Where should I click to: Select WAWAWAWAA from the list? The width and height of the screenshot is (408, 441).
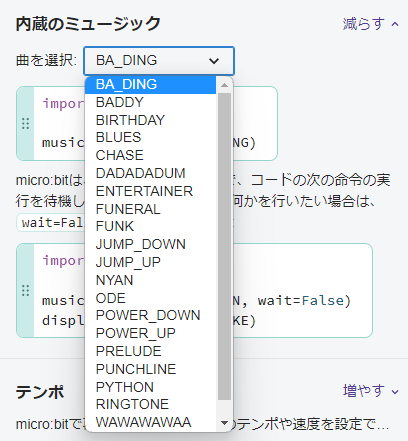click(x=150, y=422)
